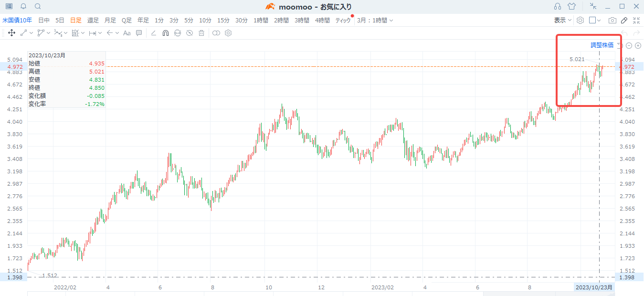Open the notifications bell
Screen dimensions: 644x296
pyautogui.click(x=23, y=6)
